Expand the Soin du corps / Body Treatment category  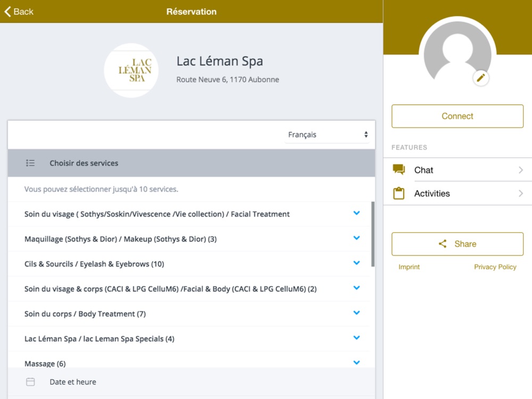click(x=356, y=313)
